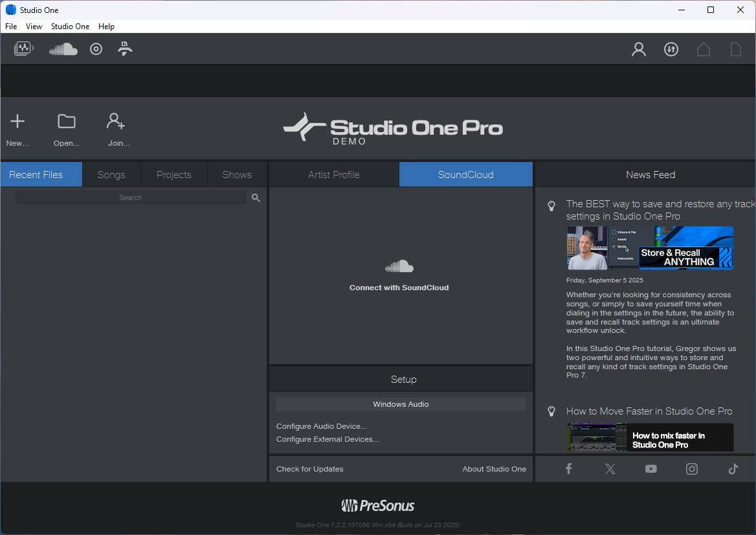
Task: Open the 'How to mix faster' video thumbnail
Action: coord(650,437)
